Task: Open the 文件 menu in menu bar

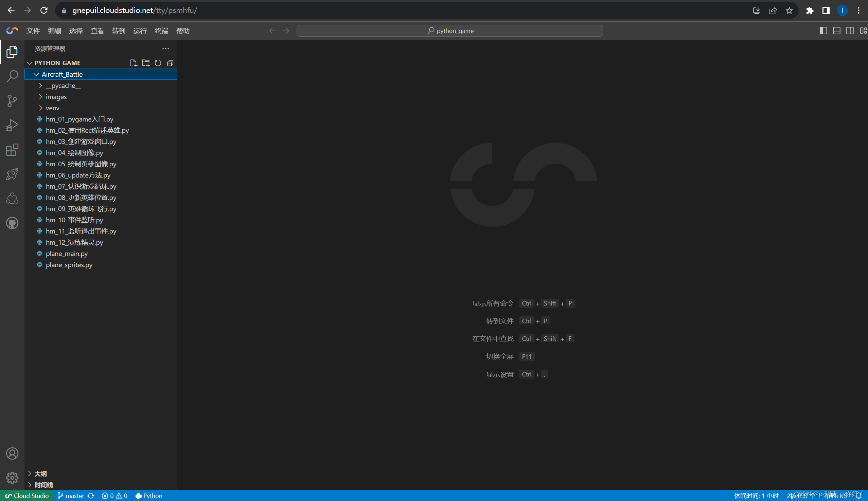Action: point(33,31)
